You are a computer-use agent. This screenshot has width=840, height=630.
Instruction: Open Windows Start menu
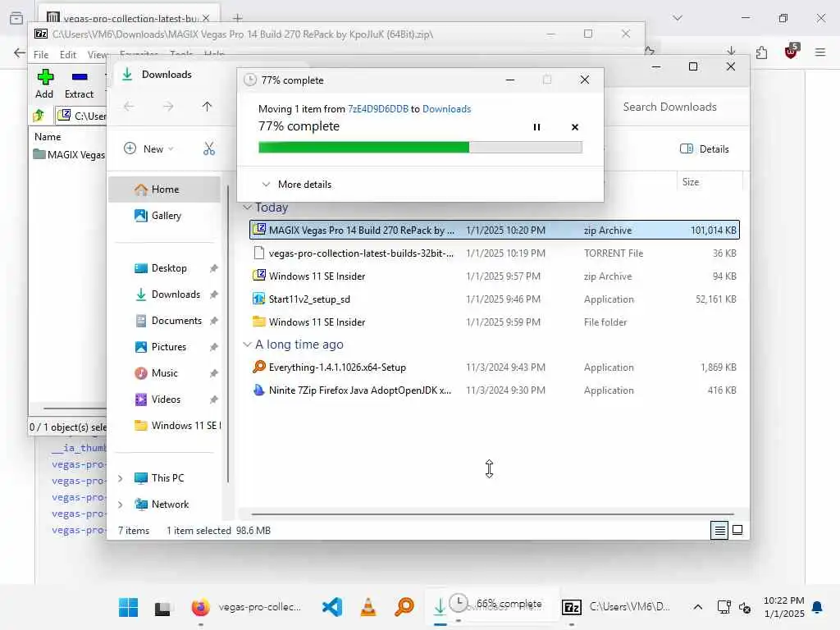pos(129,607)
